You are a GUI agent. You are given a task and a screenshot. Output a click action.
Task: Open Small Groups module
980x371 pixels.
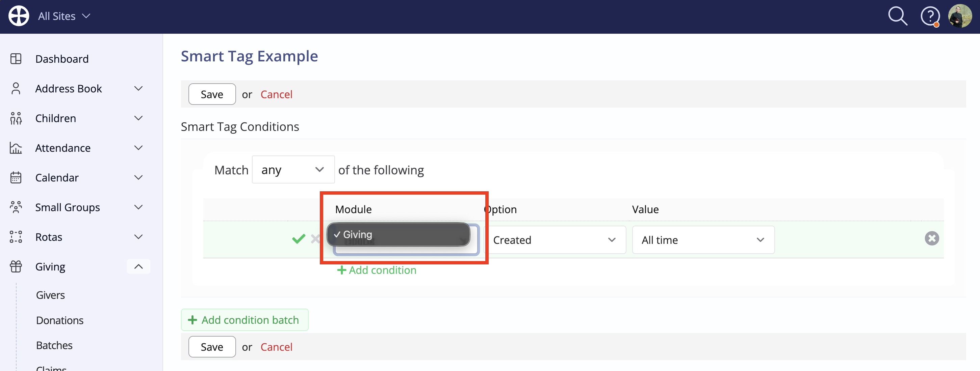[68, 207]
